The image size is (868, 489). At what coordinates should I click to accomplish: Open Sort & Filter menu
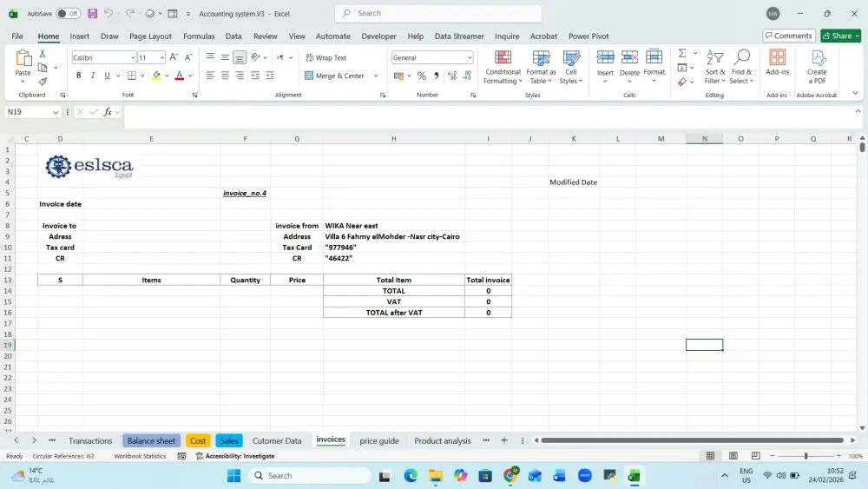click(x=714, y=67)
